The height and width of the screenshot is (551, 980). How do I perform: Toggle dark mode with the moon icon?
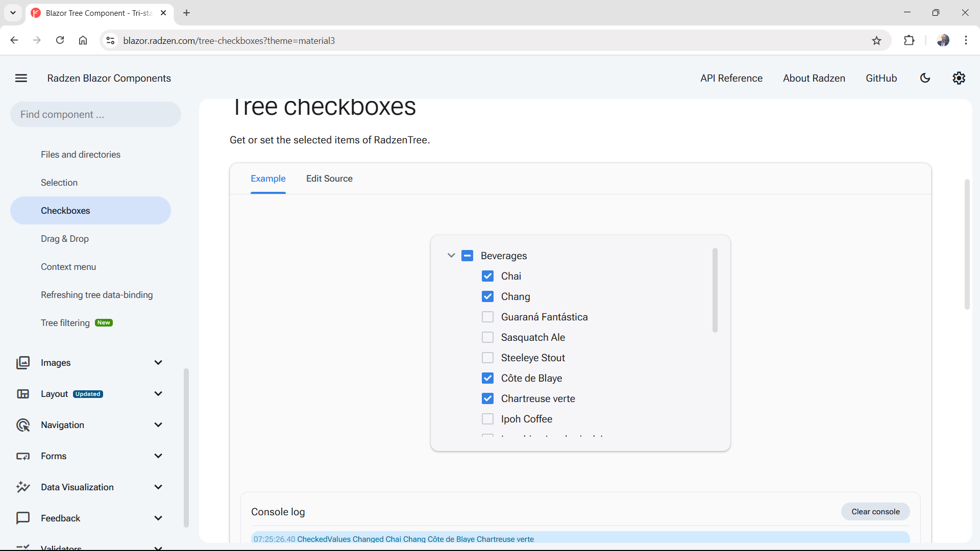(925, 78)
